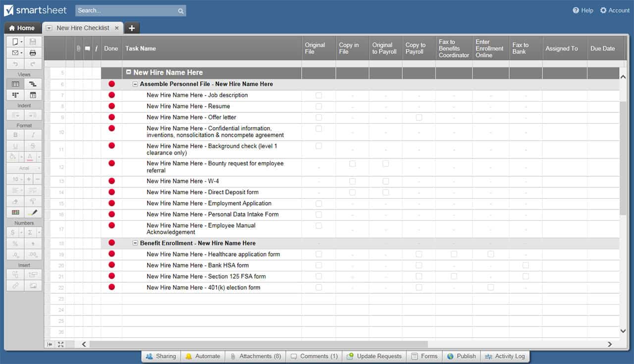Viewport: 634px width, 364px height.
Task: Click the Redo arrow
Action: [33, 64]
